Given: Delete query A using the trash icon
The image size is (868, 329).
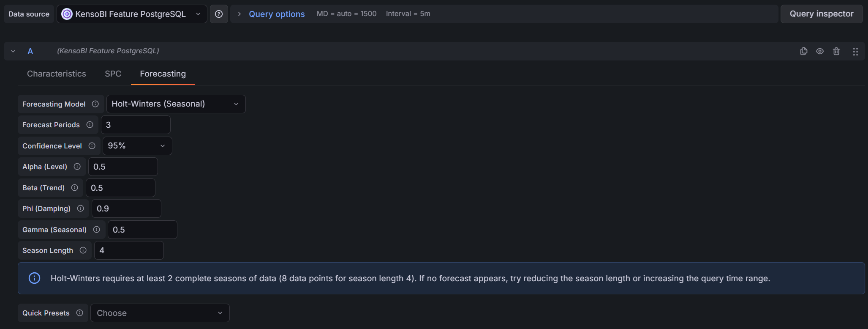Looking at the screenshot, I should click(836, 51).
